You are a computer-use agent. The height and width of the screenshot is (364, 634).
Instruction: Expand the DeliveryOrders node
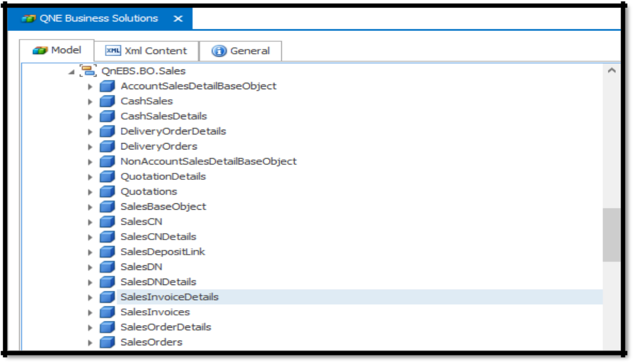90,147
